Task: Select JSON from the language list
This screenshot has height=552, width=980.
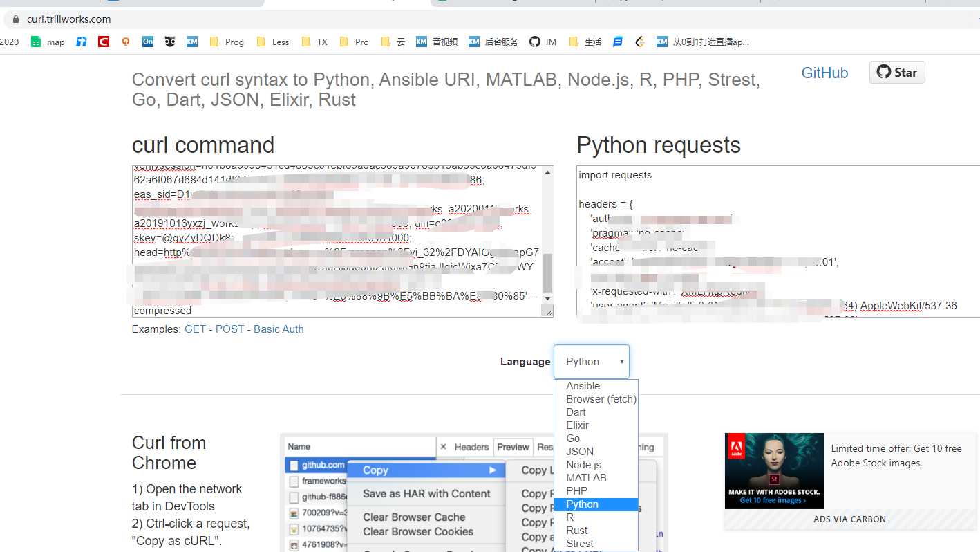Action: (x=596, y=452)
